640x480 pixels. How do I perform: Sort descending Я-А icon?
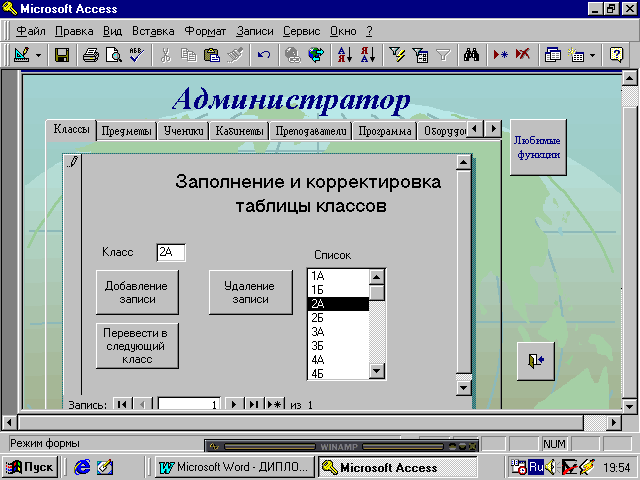[x=368, y=55]
